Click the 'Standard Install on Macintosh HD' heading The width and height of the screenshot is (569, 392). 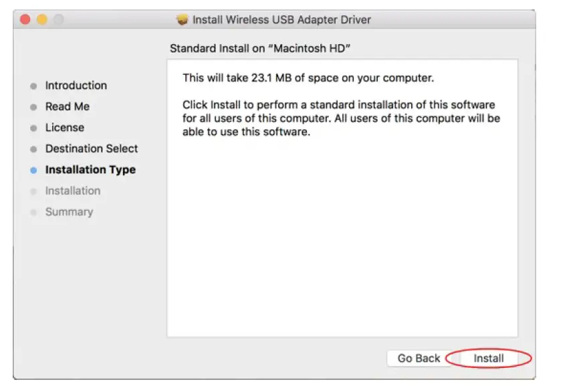click(260, 48)
